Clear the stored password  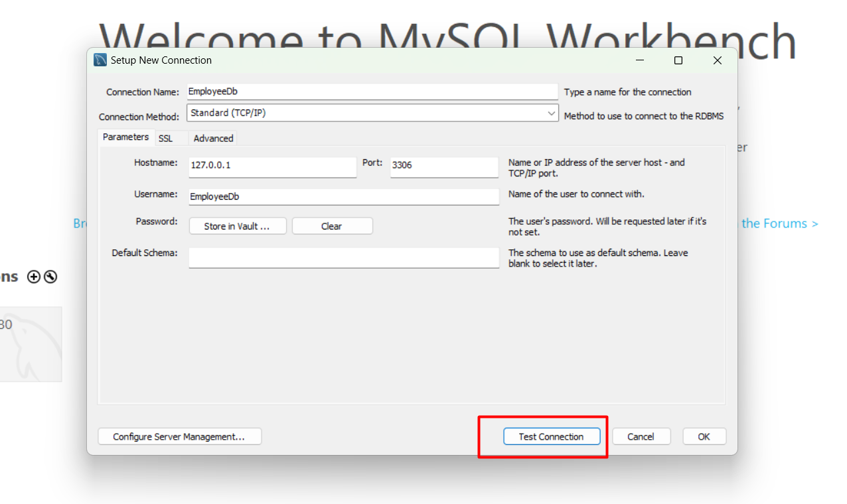(x=332, y=226)
